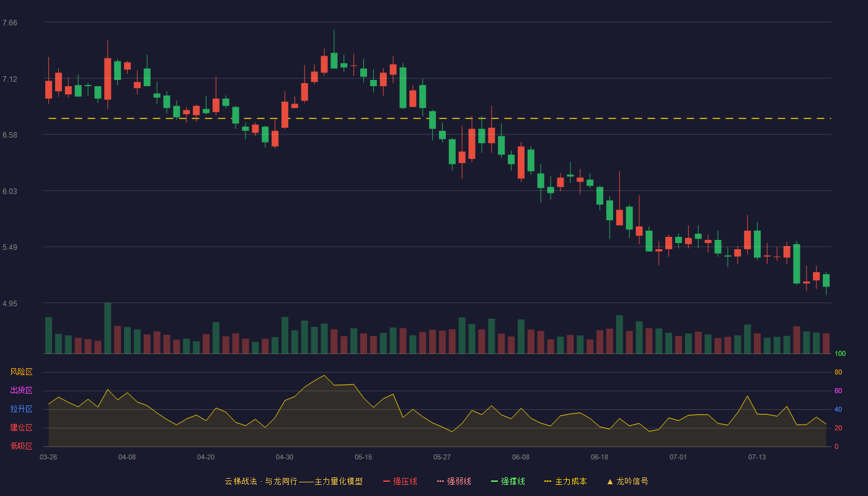The width and height of the screenshot is (868, 496).
Task: Click the 04-08 date axis label
Action: (127, 457)
